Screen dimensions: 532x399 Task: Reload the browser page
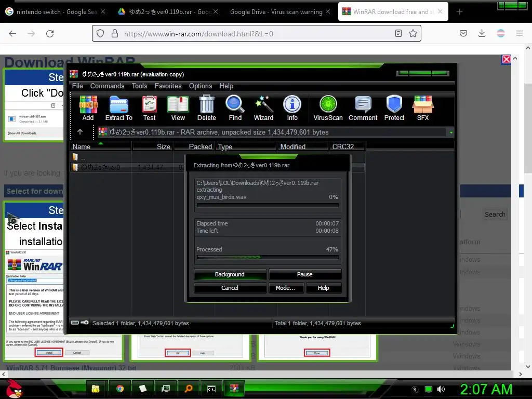tap(50, 34)
